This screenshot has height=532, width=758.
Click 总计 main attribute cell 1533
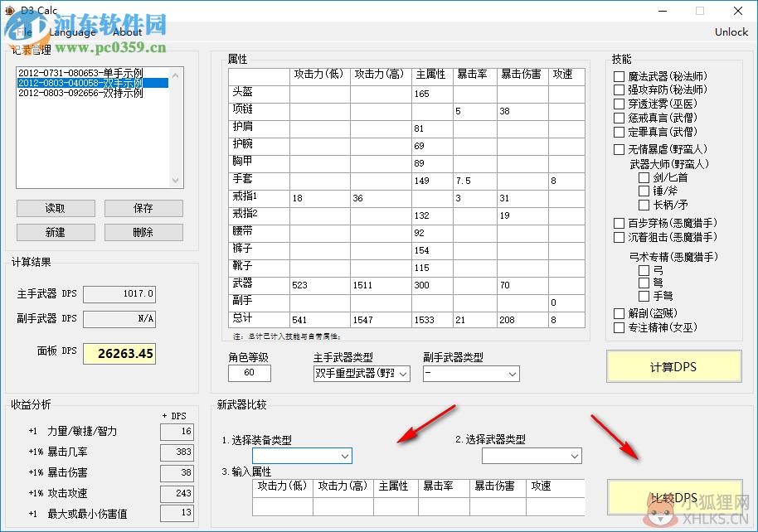(x=432, y=320)
